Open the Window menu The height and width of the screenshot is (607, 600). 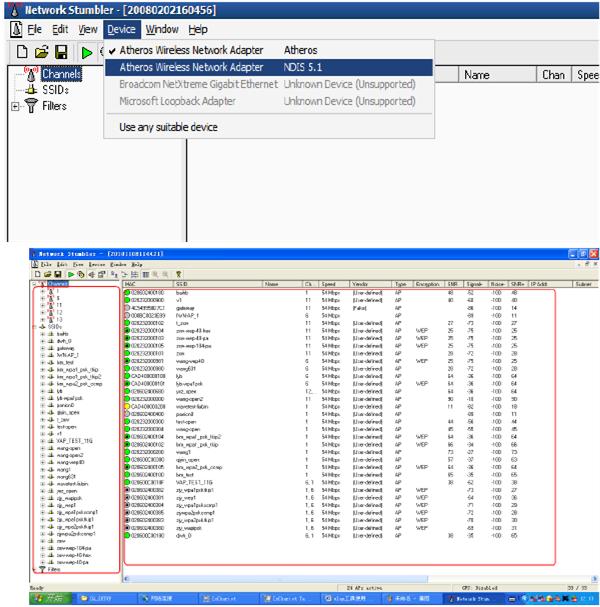162,29
